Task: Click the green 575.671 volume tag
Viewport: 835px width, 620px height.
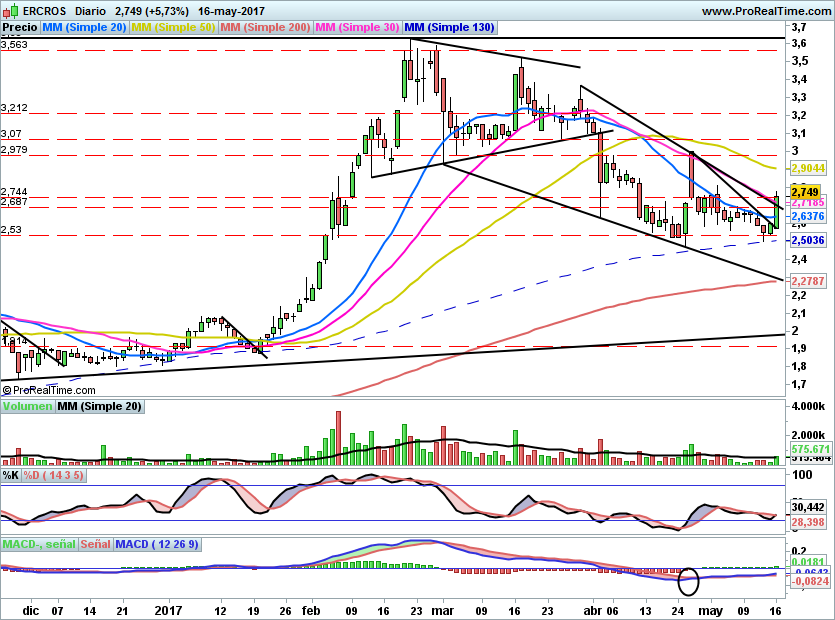Action: [x=806, y=451]
